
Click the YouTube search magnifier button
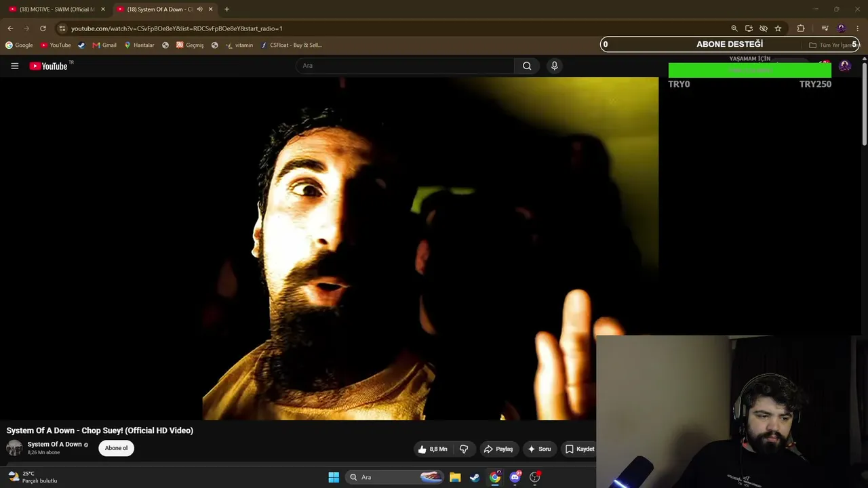[527, 66]
